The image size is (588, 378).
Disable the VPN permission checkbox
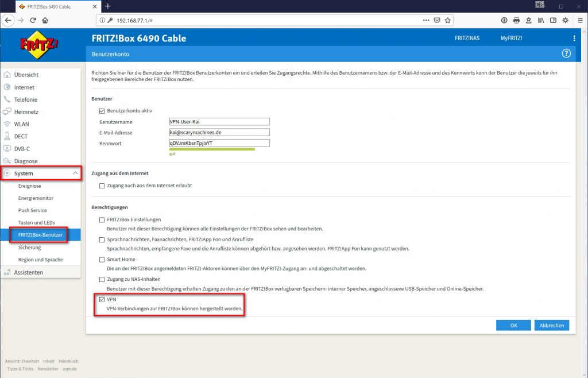tap(102, 299)
